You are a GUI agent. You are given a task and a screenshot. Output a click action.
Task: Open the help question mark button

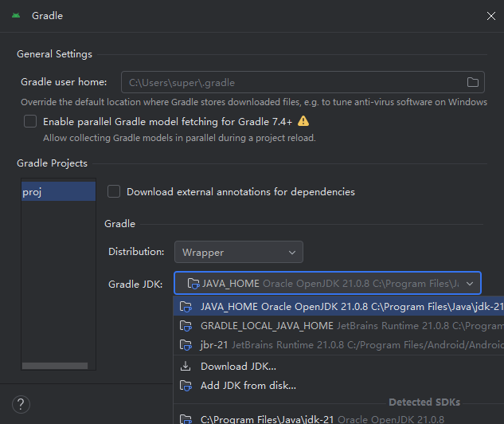tap(21, 403)
